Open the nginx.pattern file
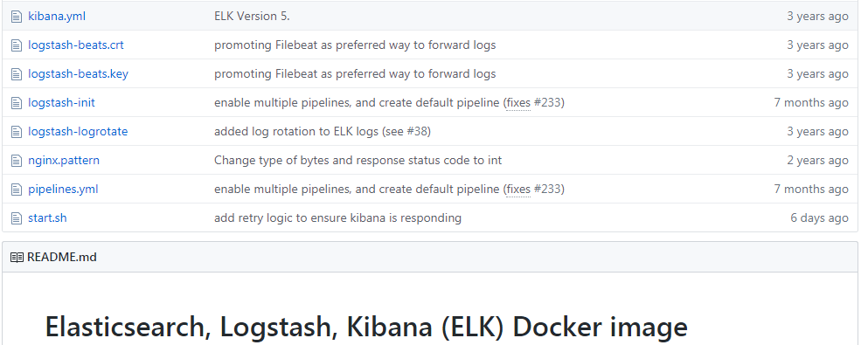 pyautogui.click(x=64, y=161)
